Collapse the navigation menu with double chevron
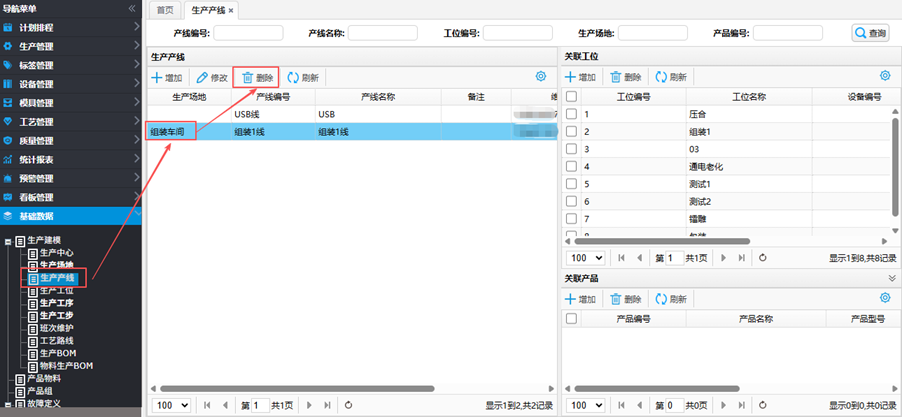The width and height of the screenshot is (902, 417). (x=132, y=9)
